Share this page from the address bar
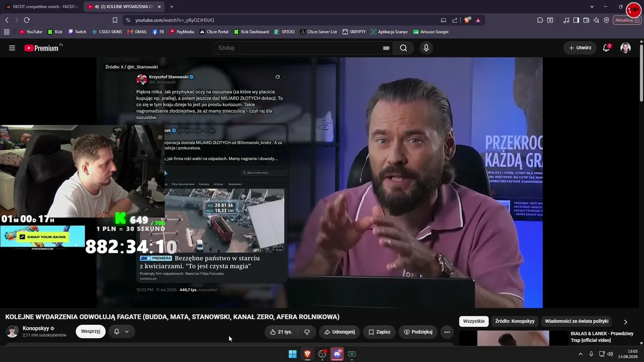The height and width of the screenshot is (362, 644). (455, 20)
